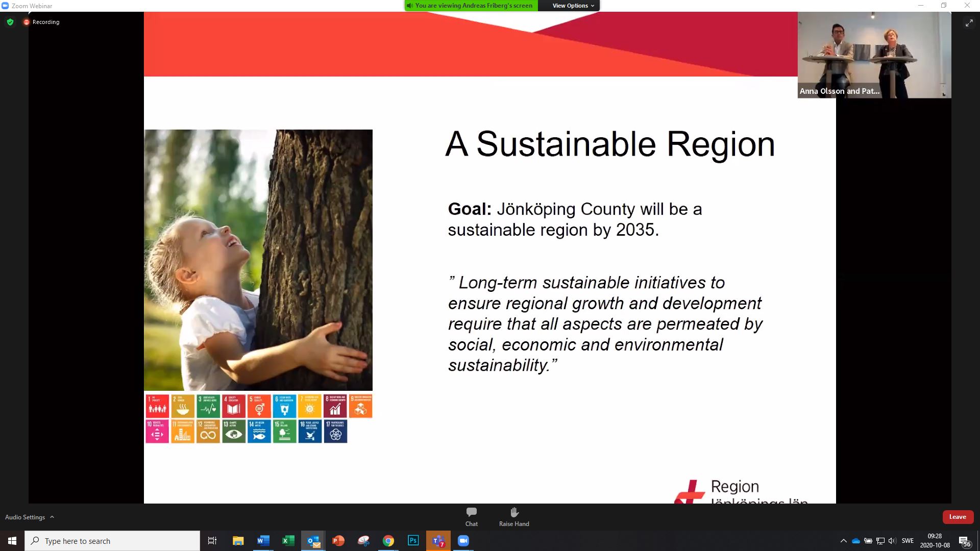Open the Windows notification center

click(x=964, y=541)
